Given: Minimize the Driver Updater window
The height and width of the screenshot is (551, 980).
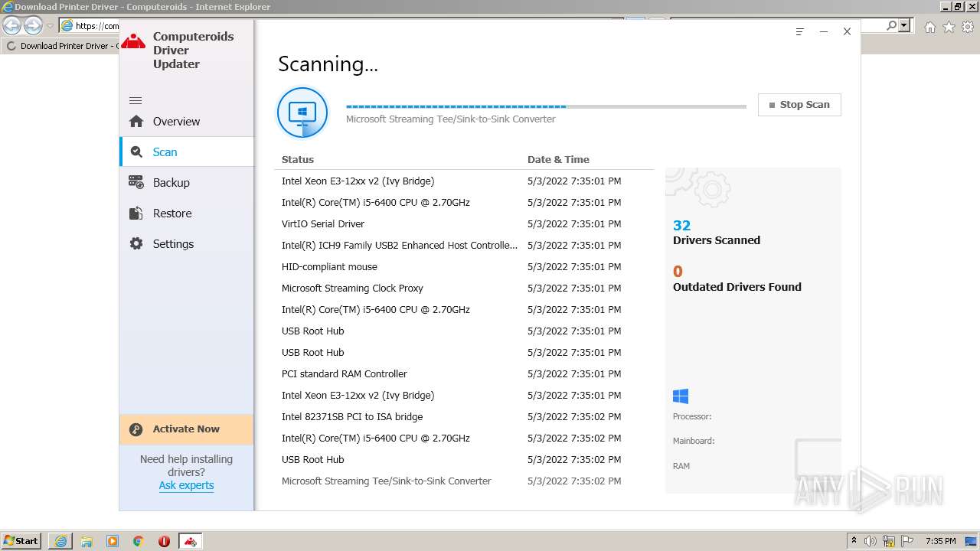Looking at the screenshot, I should (824, 32).
